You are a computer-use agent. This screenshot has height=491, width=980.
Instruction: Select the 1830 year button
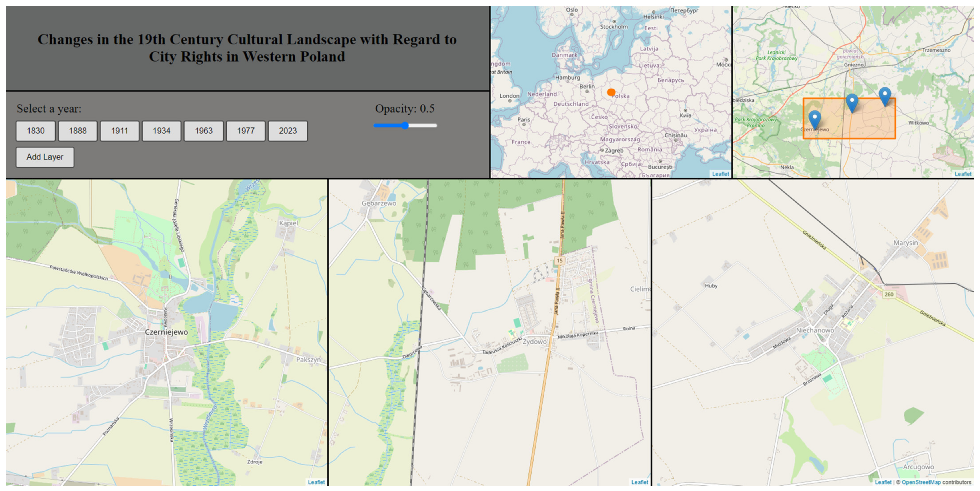36,131
